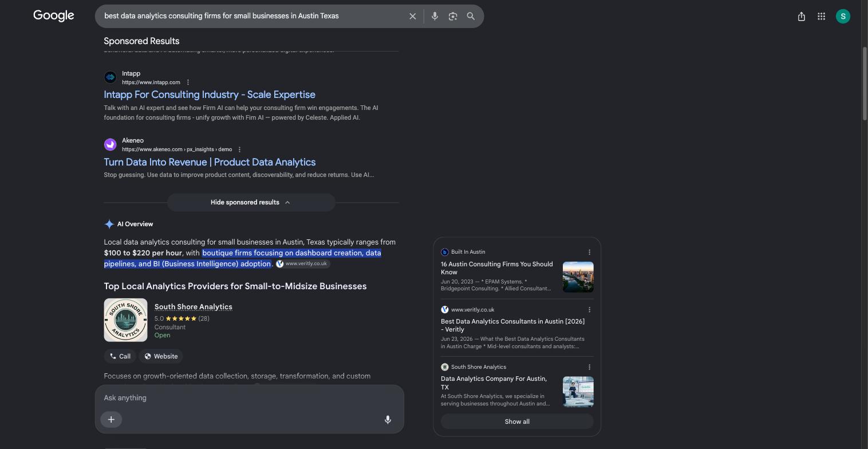Click the Sponsored Results heading
Image resolution: width=868 pixels, height=449 pixels.
click(x=141, y=41)
